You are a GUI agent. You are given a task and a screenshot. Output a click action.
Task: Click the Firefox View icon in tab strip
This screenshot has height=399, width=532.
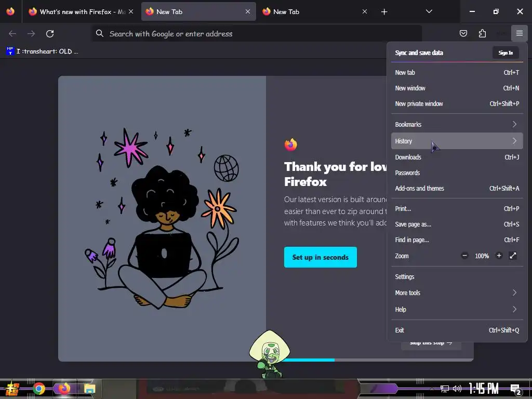pos(10,11)
